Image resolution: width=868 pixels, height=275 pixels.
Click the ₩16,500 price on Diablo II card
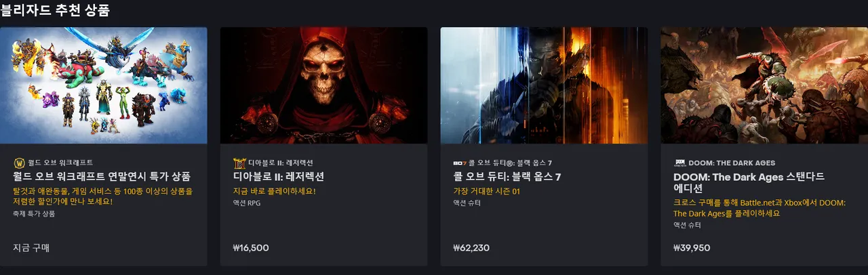coord(251,248)
